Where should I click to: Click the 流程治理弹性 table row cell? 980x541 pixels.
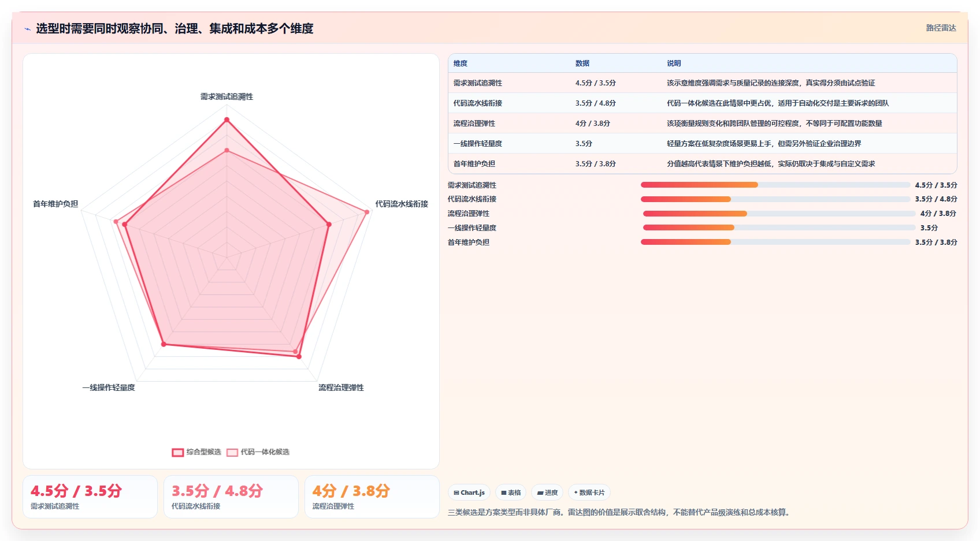coord(474,124)
